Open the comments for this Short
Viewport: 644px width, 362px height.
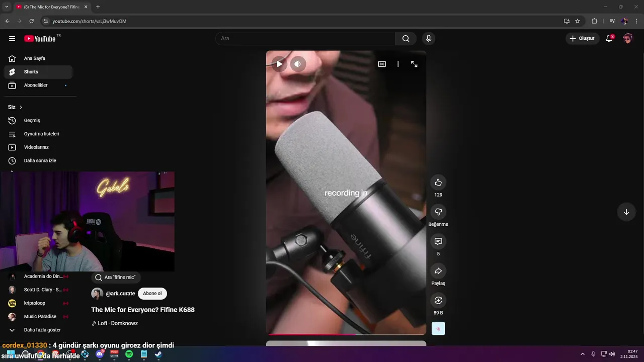point(438,241)
